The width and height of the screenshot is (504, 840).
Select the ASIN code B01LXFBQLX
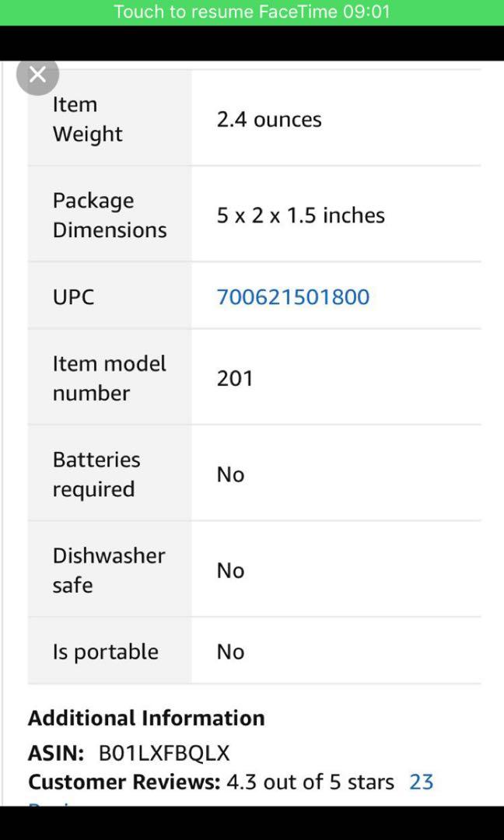pos(163,753)
